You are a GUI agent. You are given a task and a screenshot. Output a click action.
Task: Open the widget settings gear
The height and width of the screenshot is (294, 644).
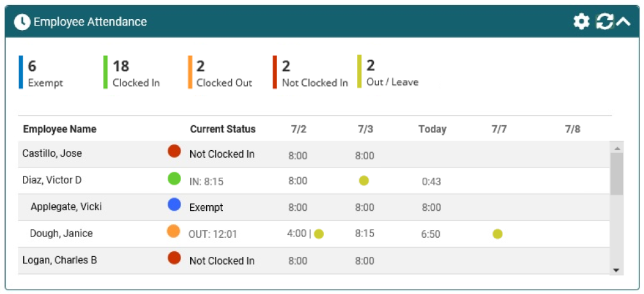tap(581, 21)
